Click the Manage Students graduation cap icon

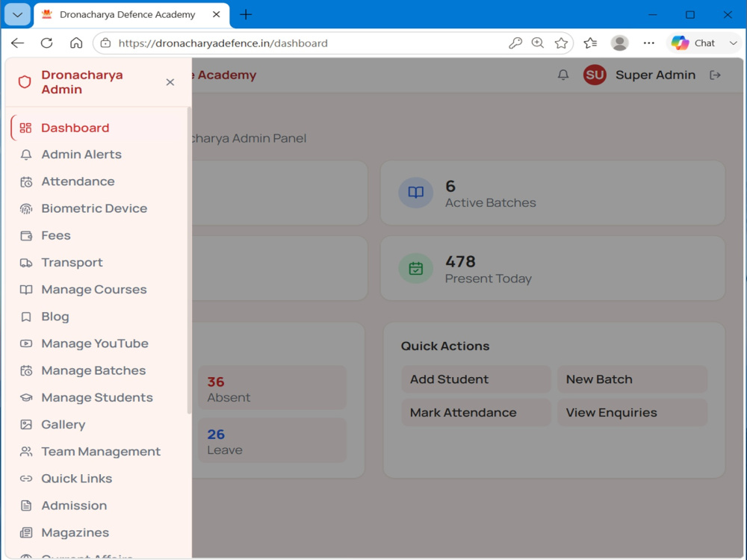[25, 398]
